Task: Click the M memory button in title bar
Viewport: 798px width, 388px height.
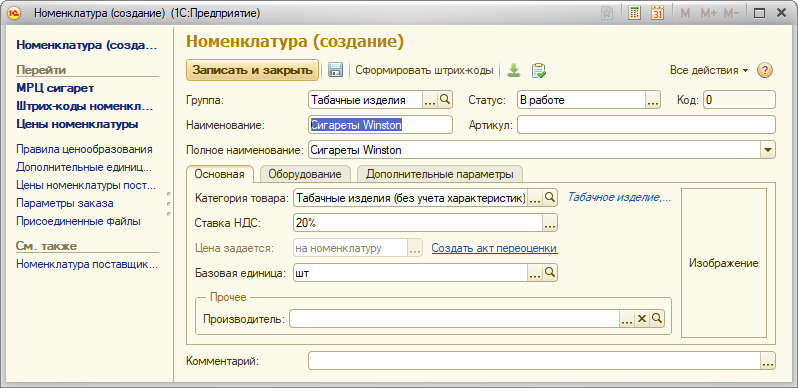Action: click(x=686, y=13)
